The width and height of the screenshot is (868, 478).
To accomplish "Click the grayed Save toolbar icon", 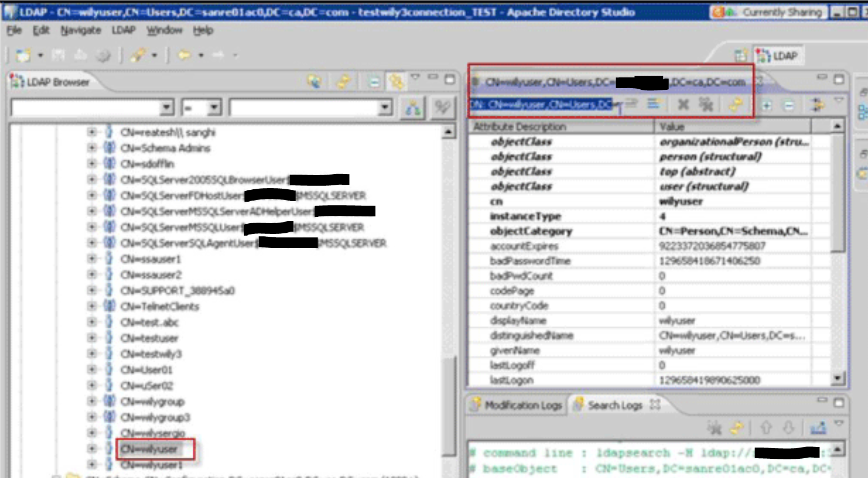I will [58, 55].
